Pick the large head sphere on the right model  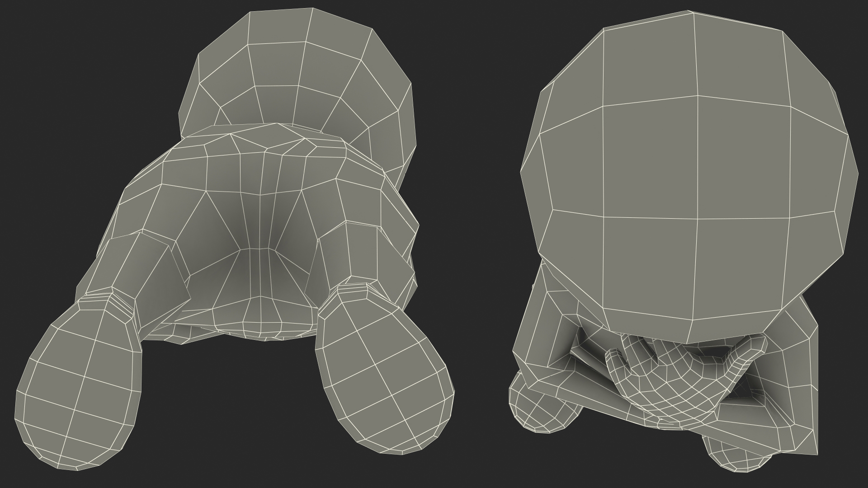tap(689, 176)
